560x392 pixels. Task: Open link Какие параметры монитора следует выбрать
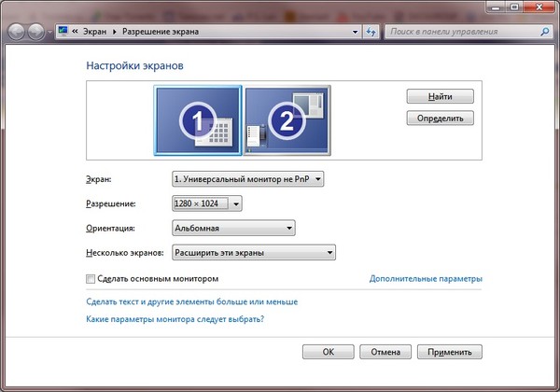pyautogui.click(x=175, y=319)
